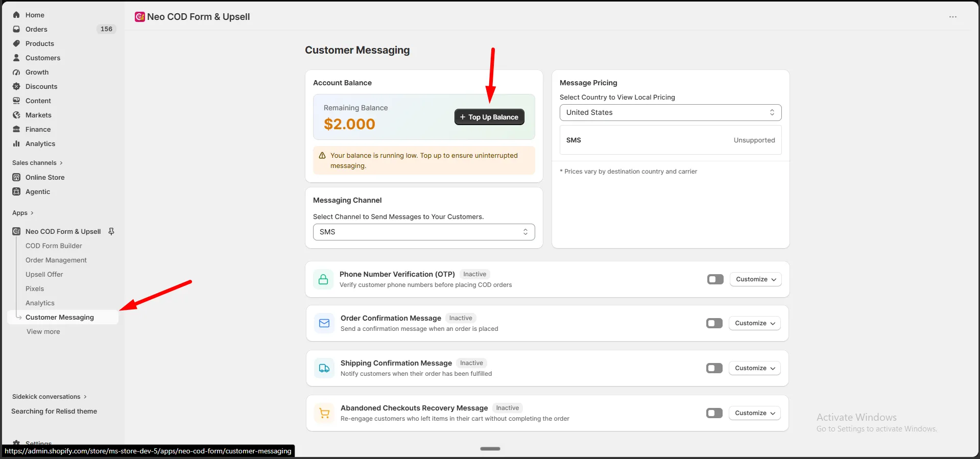Toggle Phone Number Verification (OTP) switch
This screenshot has width=980, height=459.
pyautogui.click(x=715, y=279)
